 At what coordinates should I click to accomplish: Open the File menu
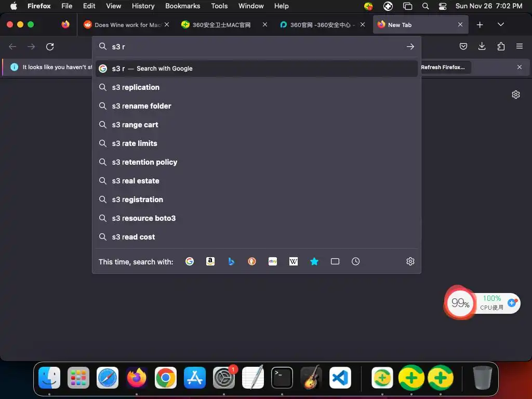coord(66,6)
